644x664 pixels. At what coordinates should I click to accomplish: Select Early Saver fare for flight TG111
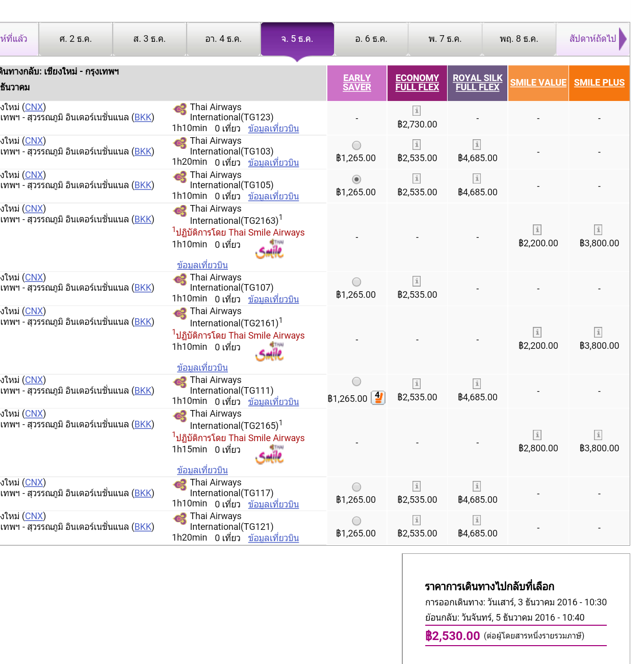[x=356, y=381]
